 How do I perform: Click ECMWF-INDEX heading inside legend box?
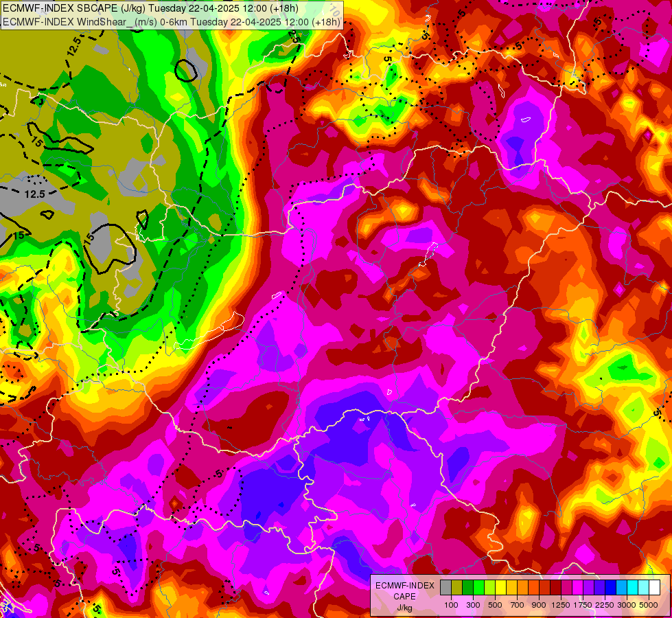click(x=405, y=586)
